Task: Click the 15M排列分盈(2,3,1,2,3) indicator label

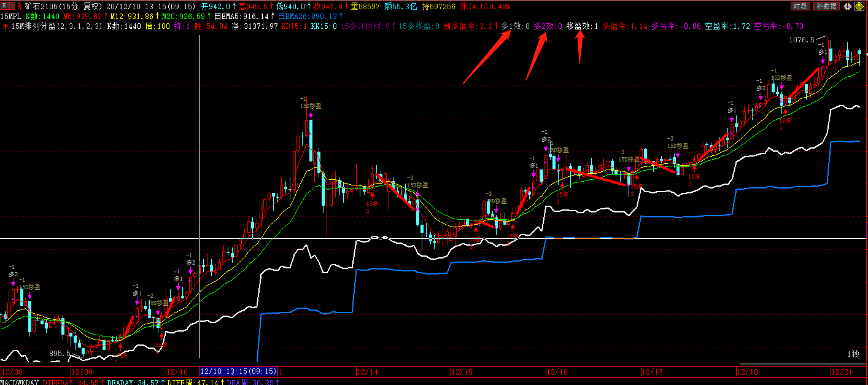Action: coord(56,26)
